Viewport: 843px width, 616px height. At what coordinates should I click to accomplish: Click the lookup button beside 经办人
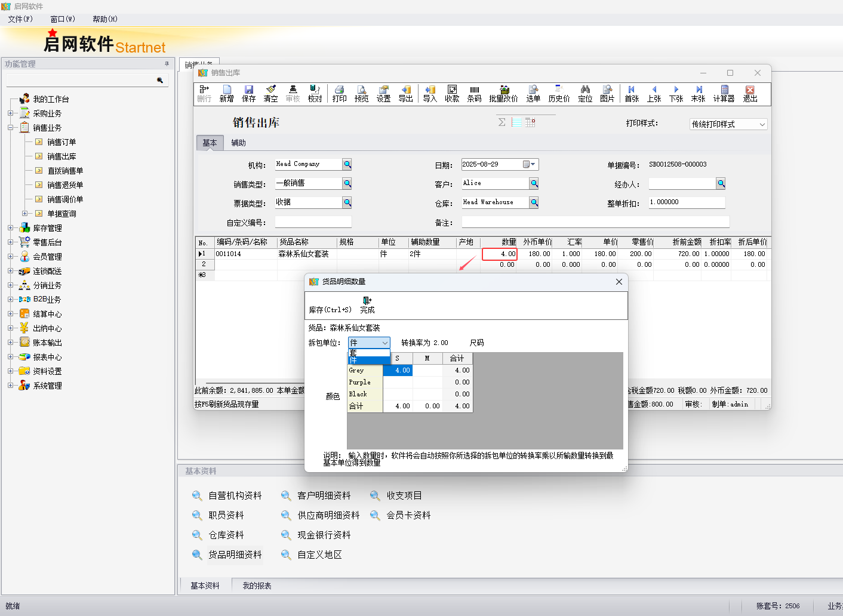tap(721, 183)
